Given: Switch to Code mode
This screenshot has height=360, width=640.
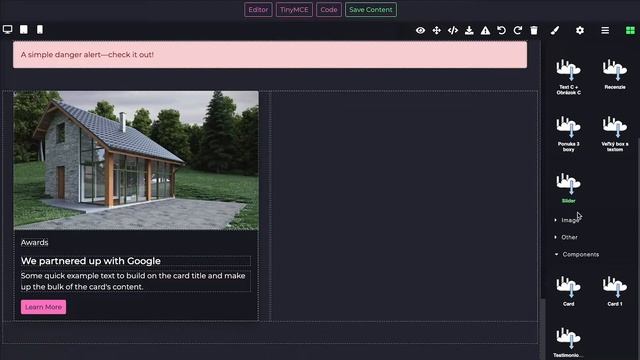Looking at the screenshot, I should tap(329, 10).
